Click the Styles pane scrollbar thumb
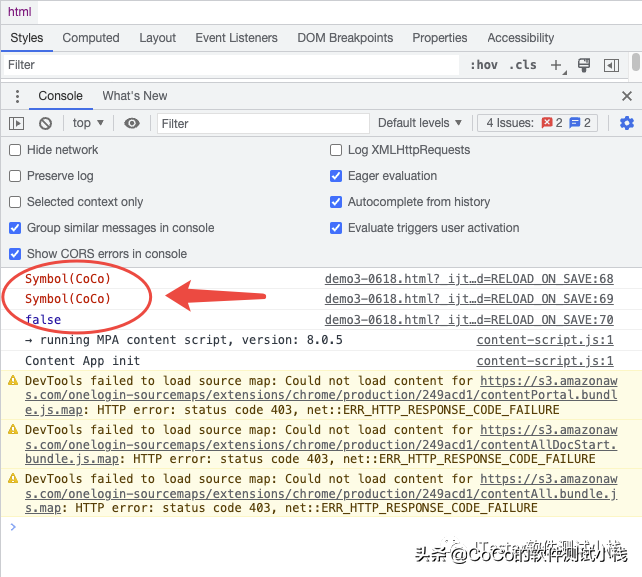The image size is (642, 577). [x=635, y=62]
